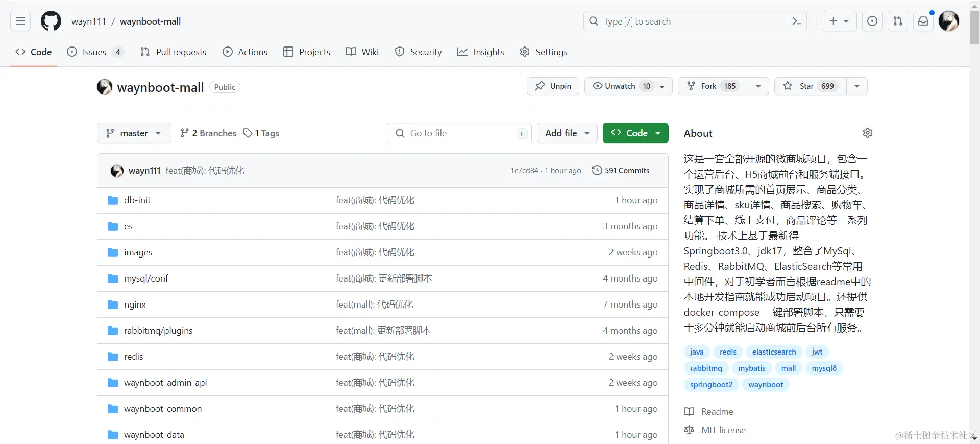Open the master branch selector
Image resolution: width=980 pixels, height=444 pixels.
click(x=134, y=133)
